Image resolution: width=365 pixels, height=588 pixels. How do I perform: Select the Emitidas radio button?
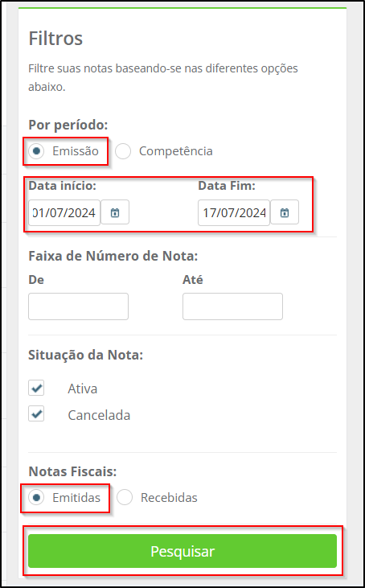36,498
